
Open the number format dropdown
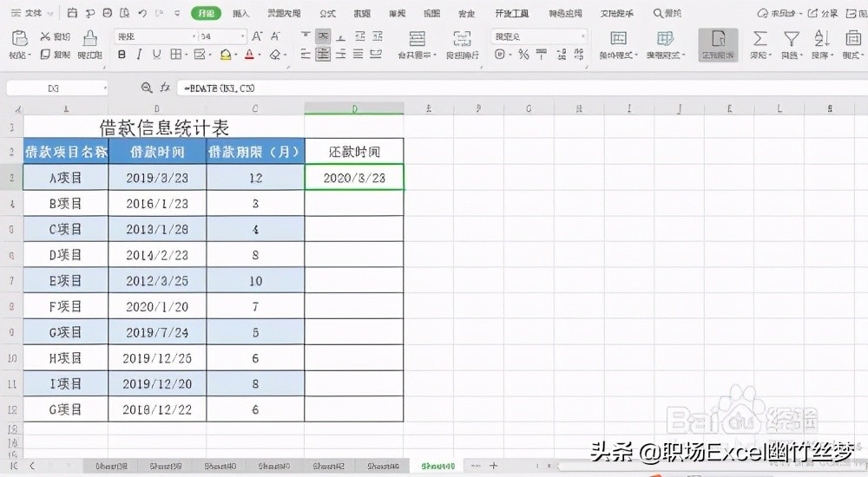pyautogui.click(x=583, y=36)
